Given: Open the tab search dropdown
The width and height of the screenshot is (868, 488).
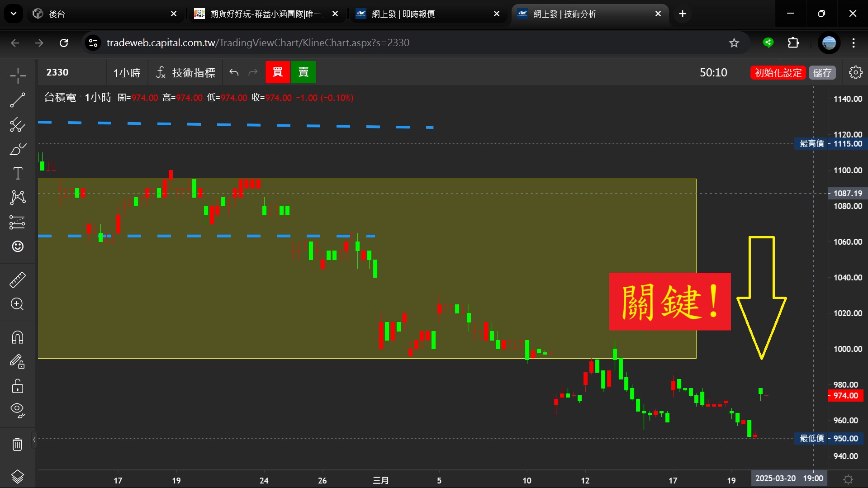Looking at the screenshot, I should 14,14.
